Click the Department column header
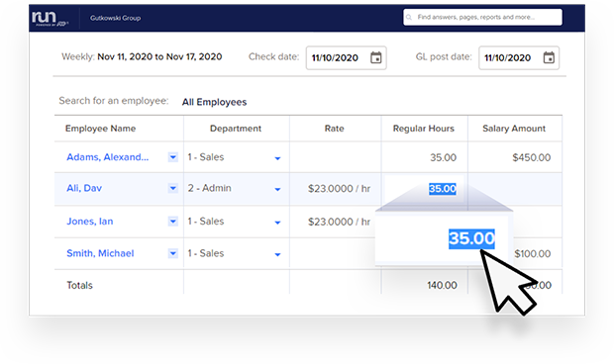Screen dimensions: 614x364 pos(236,129)
